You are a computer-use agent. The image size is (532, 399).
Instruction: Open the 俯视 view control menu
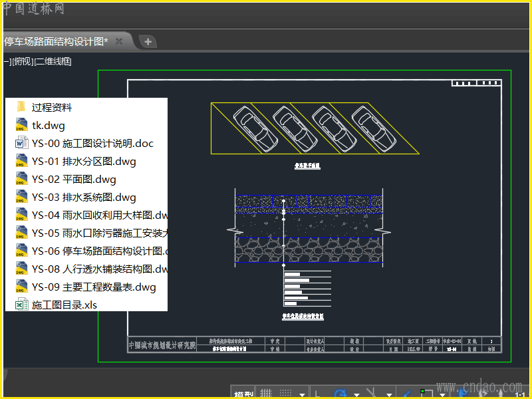pyautogui.click(x=23, y=61)
